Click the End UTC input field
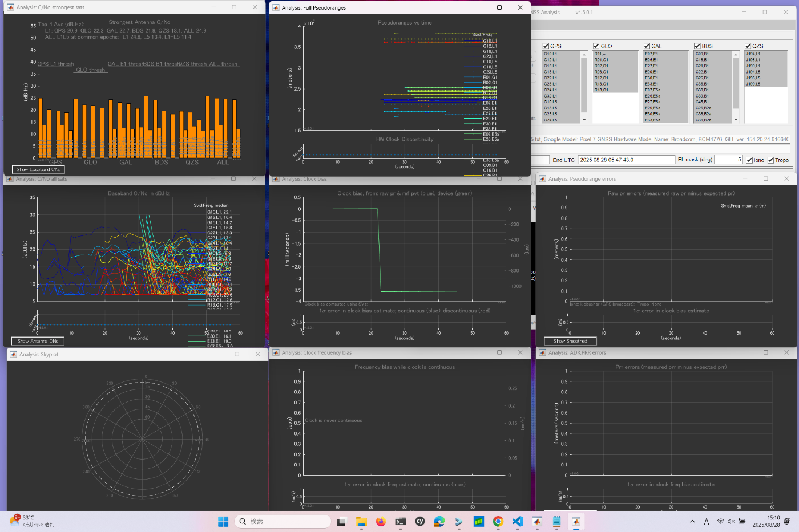 click(626, 160)
